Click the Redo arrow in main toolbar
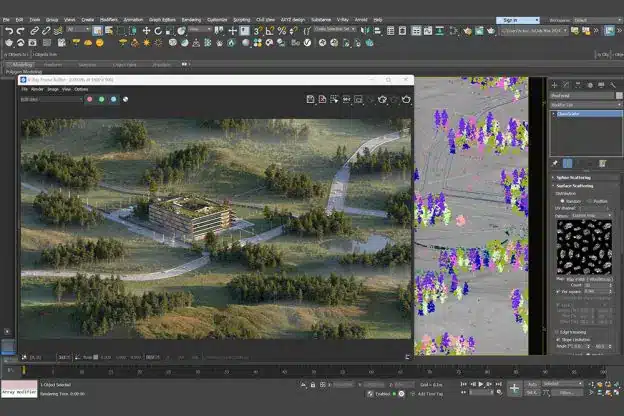 tap(21, 31)
